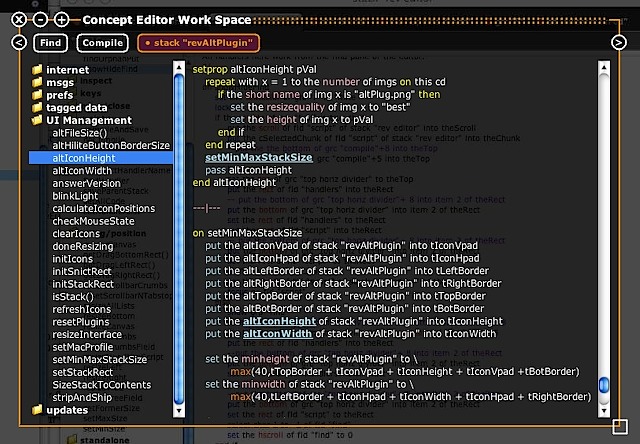
Task: Select initSnictRect handler
Action: tap(82, 272)
